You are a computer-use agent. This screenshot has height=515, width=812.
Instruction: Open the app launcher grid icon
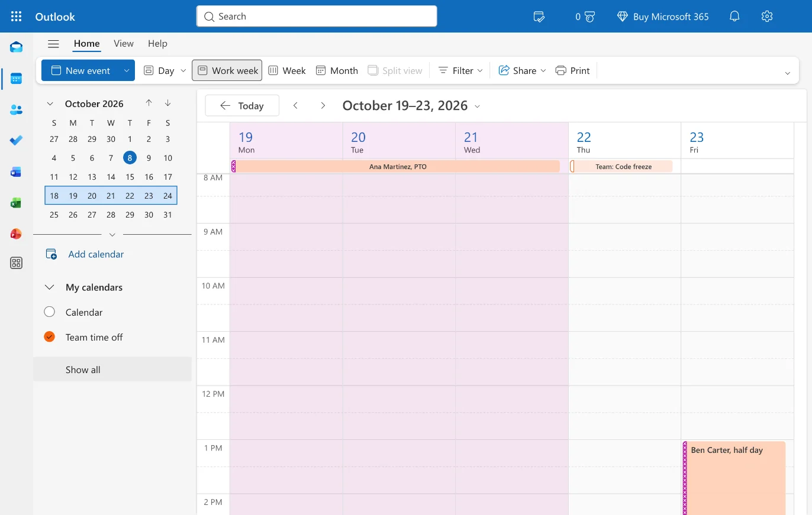(16, 17)
